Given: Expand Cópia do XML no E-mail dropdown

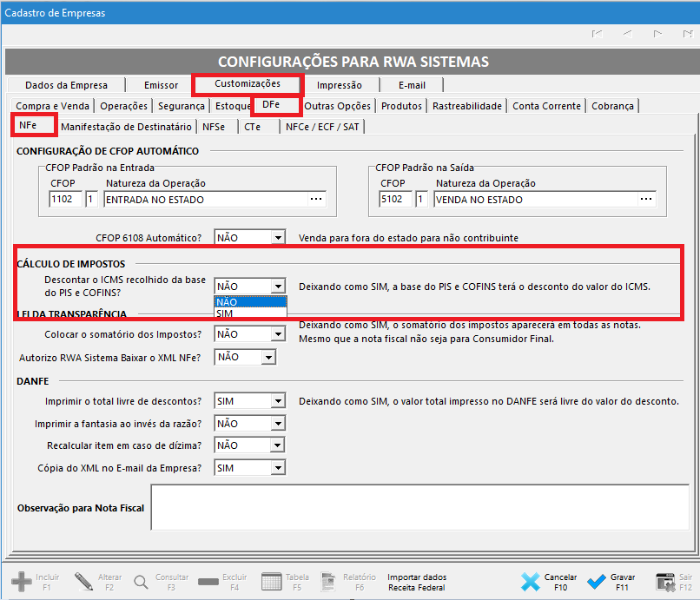Looking at the screenshot, I should [x=278, y=468].
